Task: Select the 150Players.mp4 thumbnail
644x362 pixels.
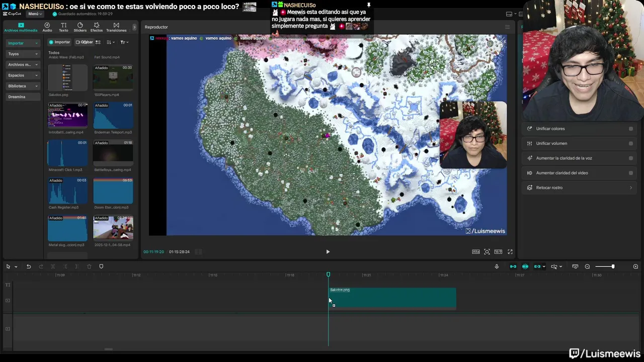Action: pyautogui.click(x=113, y=77)
